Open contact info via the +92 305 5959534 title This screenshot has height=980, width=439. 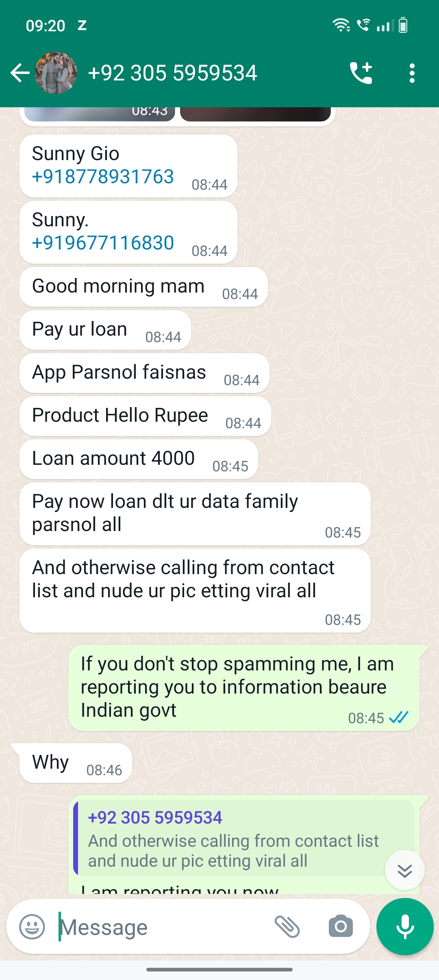[x=173, y=73]
